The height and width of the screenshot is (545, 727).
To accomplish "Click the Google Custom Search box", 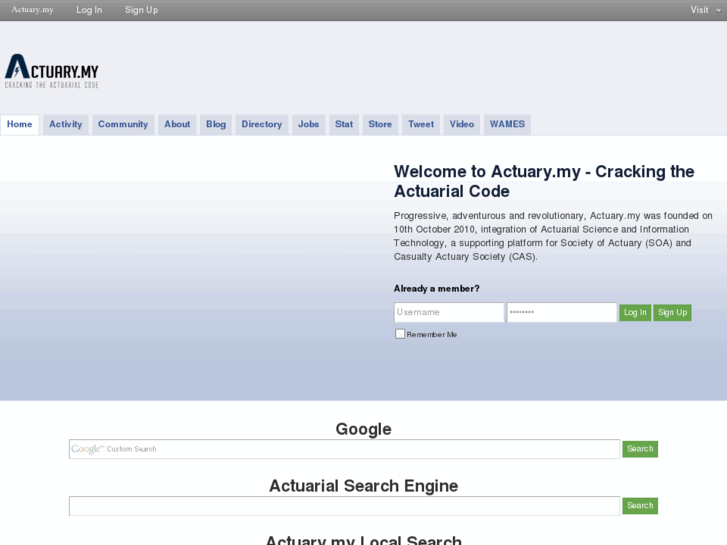I will [x=344, y=449].
